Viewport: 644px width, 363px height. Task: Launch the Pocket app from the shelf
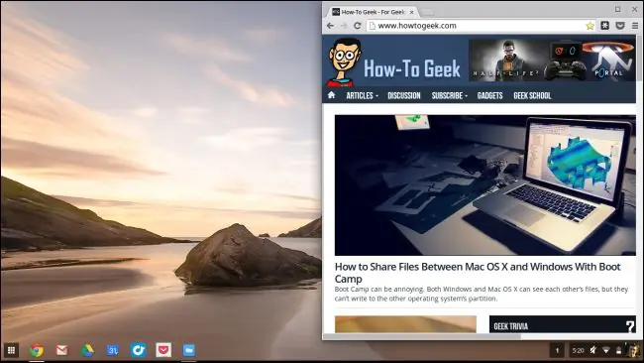[163, 350]
